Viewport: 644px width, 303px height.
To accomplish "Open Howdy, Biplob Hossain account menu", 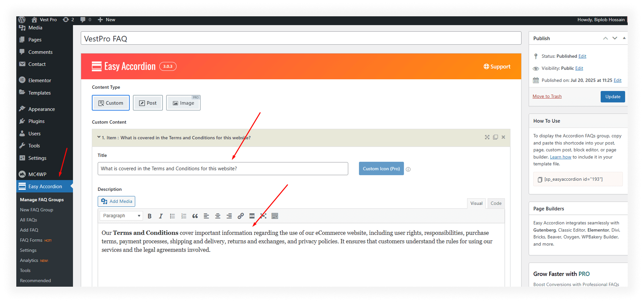I will 601,20.
